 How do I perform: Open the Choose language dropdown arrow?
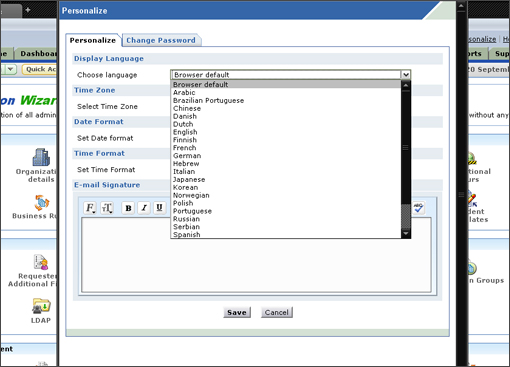pyautogui.click(x=406, y=75)
